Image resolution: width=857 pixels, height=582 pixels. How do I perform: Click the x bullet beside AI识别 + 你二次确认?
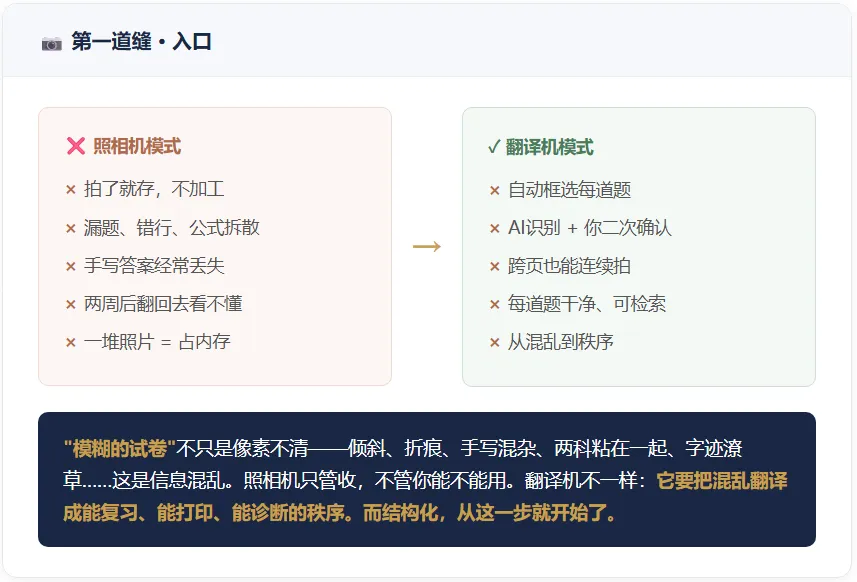click(495, 228)
